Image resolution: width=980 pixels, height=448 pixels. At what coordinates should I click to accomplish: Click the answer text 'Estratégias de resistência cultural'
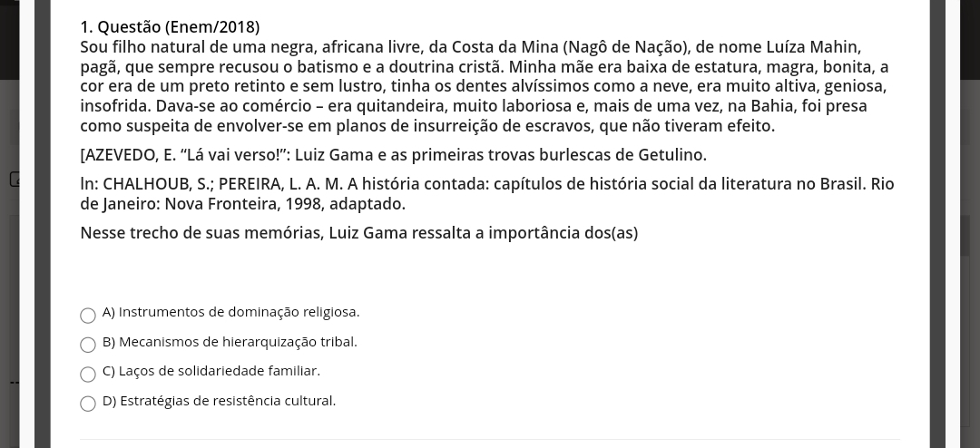(228, 401)
